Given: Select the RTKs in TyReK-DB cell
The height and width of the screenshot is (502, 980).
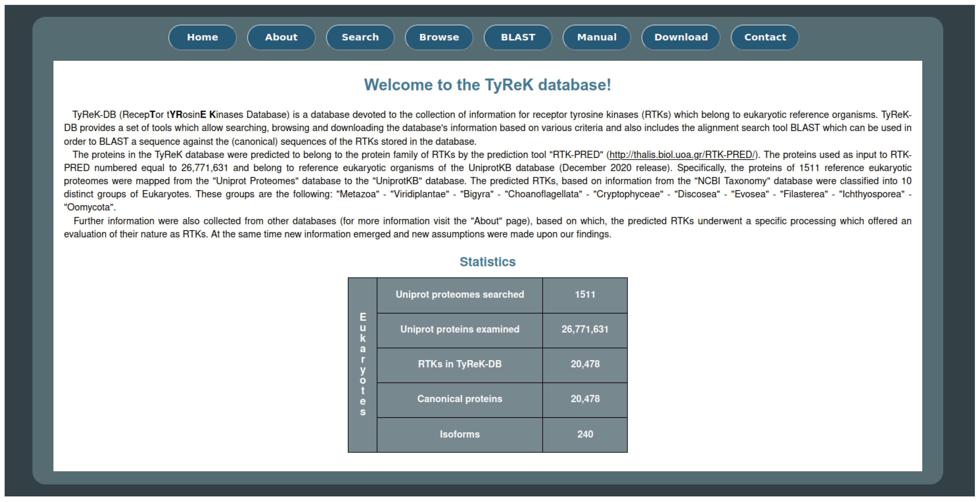Looking at the screenshot, I should [460, 365].
